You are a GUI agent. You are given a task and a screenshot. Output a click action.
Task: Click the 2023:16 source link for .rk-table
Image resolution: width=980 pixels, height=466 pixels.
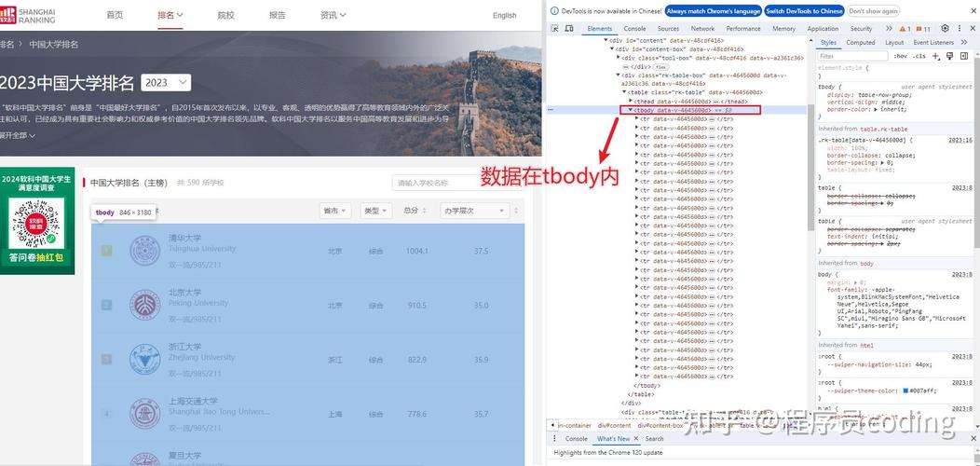click(962, 140)
